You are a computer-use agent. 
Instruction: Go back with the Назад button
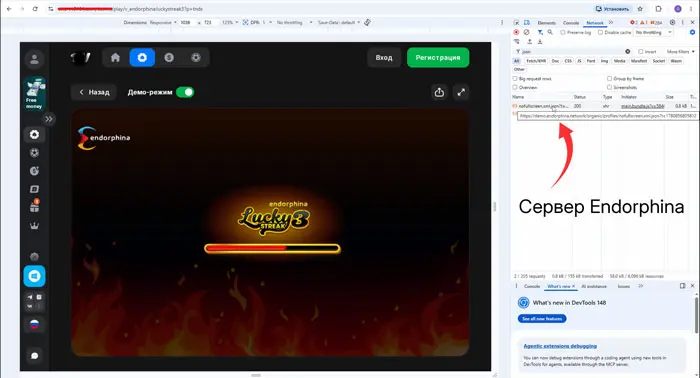pyautogui.click(x=94, y=92)
